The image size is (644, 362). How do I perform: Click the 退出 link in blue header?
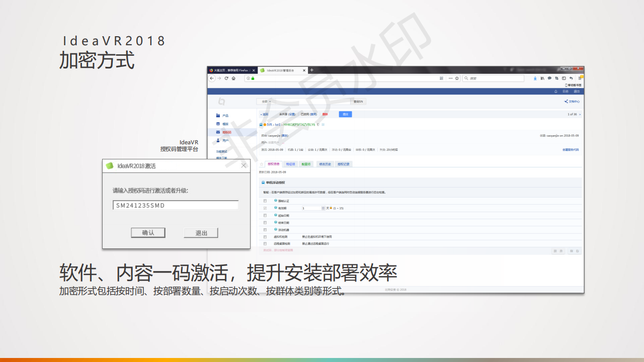[x=577, y=92]
